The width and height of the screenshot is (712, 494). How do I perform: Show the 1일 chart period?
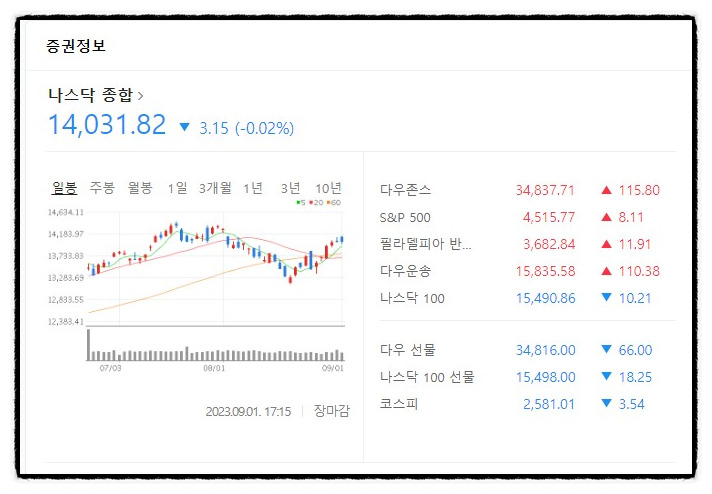point(177,188)
